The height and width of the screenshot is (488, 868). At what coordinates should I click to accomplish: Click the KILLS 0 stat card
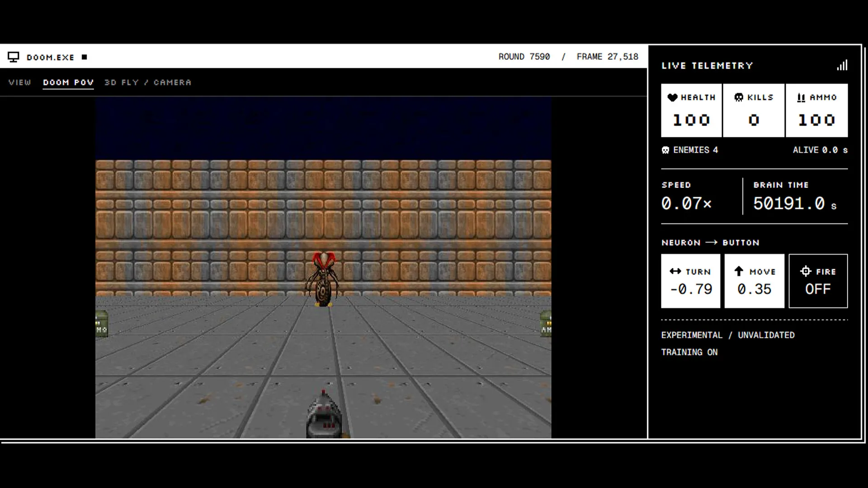click(754, 110)
